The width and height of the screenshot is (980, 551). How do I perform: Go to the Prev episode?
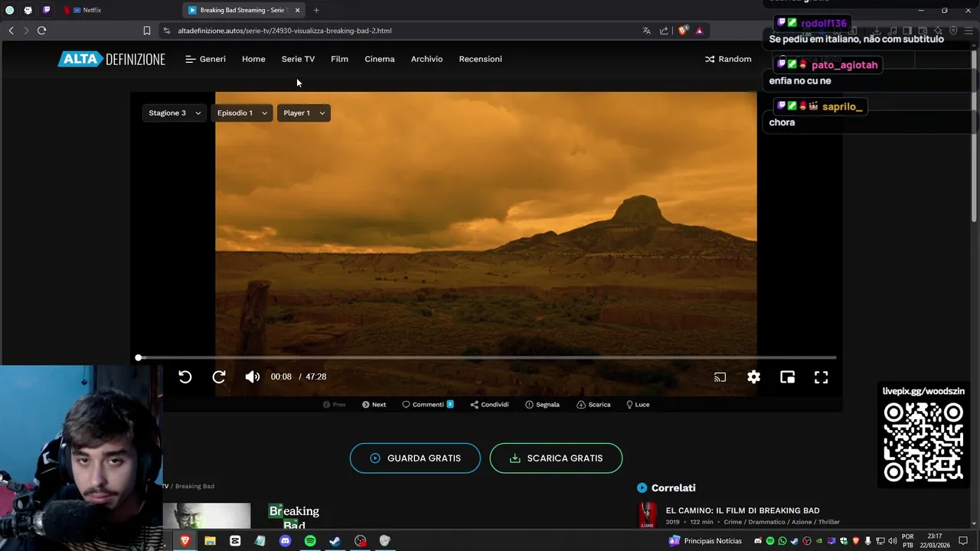[335, 404]
